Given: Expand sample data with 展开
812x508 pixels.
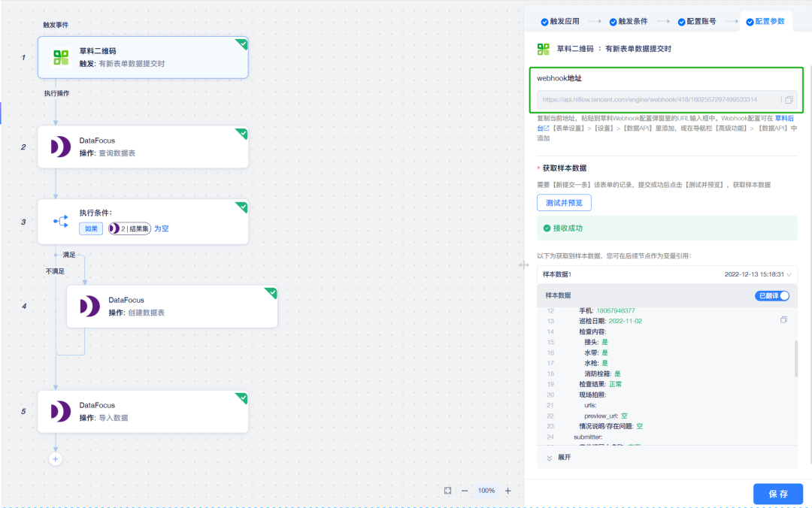Looking at the screenshot, I should click(x=559, y=457).
